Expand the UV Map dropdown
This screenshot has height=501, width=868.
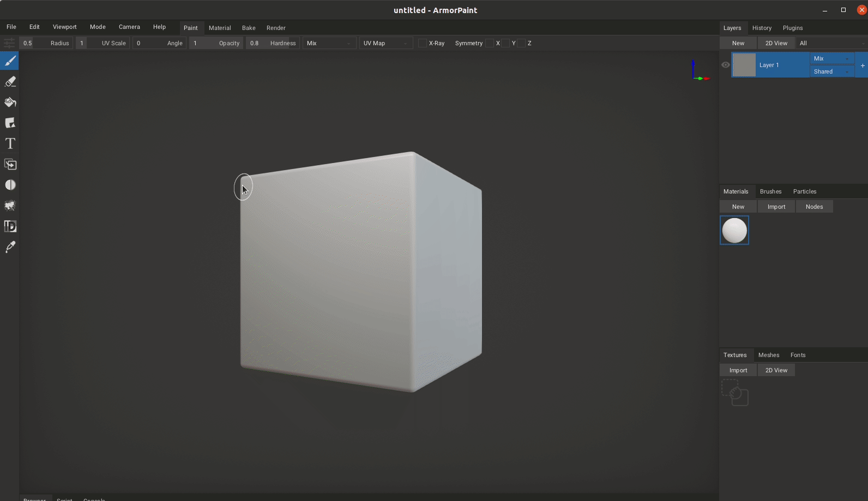tap(386, 43)
